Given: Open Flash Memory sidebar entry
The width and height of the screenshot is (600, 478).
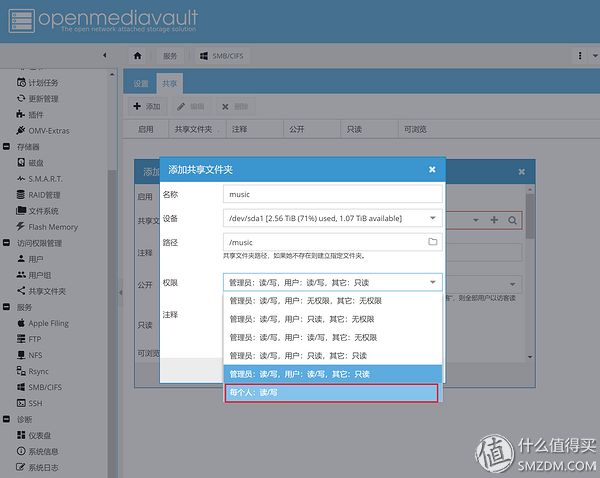Looking at the screenshot, I should 47,227.
